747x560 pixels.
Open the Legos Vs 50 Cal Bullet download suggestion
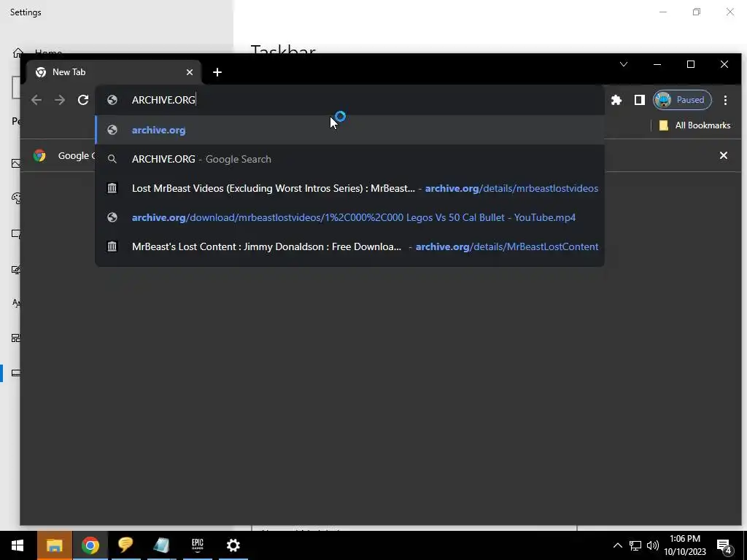coord(350,217)
